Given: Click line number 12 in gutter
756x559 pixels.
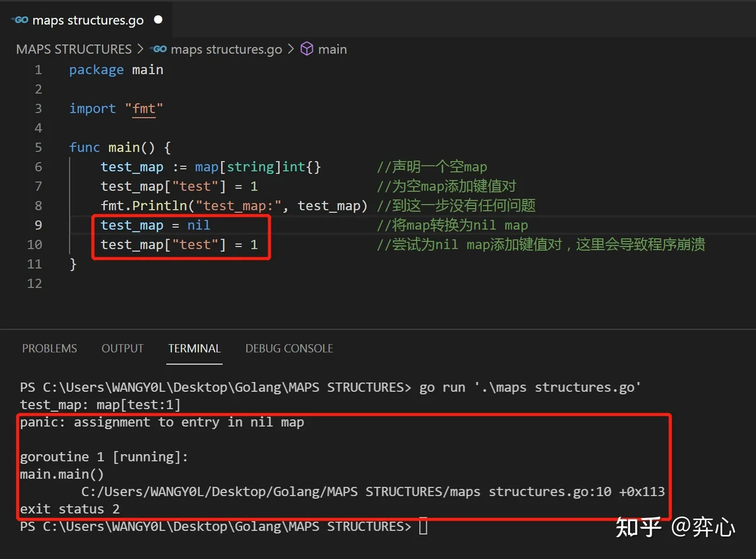Looking at the screenshot, I should [x=35, y=283].
